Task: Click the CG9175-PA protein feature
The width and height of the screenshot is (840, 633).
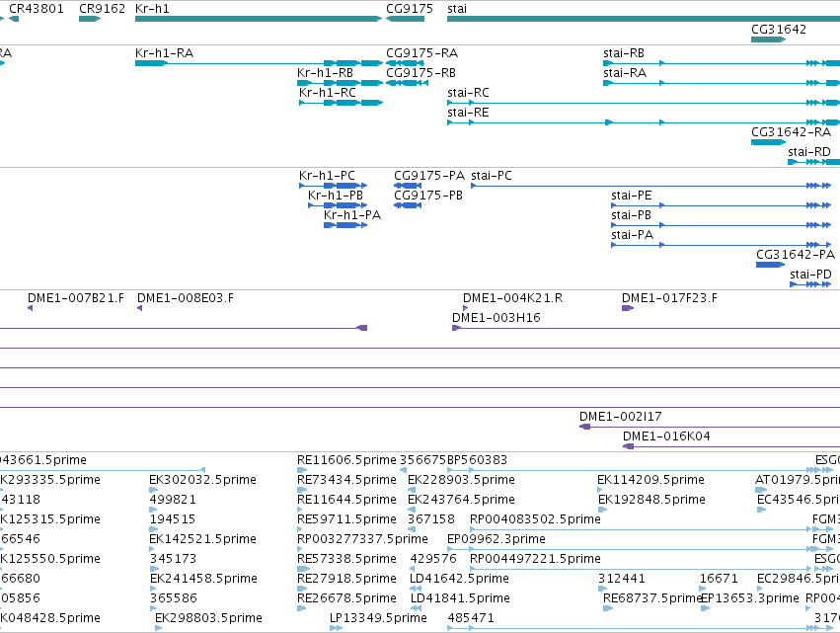Action: (408, 186)
